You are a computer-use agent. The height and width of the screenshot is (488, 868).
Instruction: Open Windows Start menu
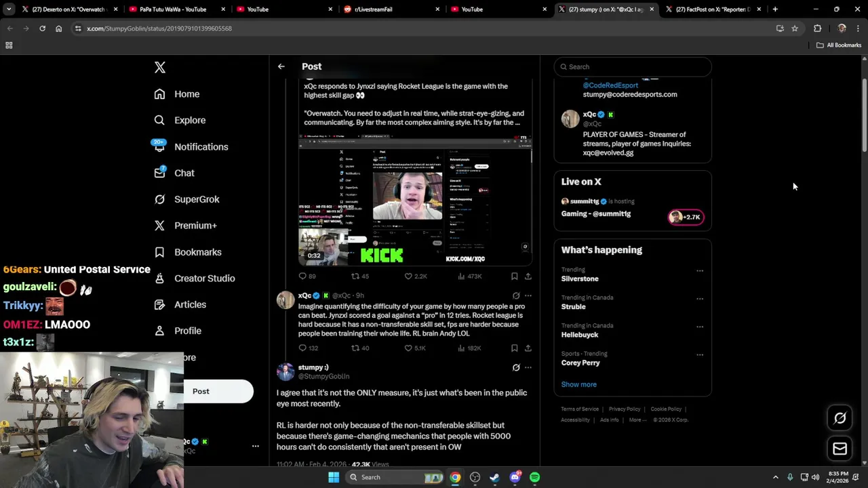click(334, 477)
